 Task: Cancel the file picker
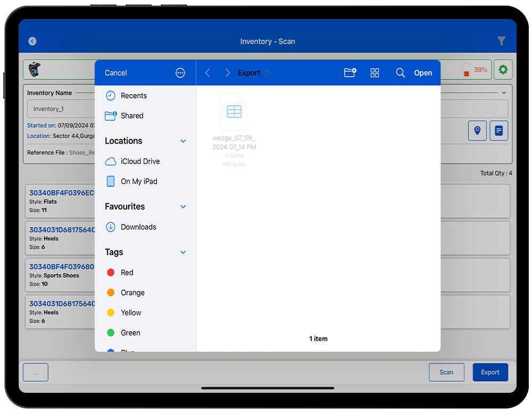tap(116, 73)
